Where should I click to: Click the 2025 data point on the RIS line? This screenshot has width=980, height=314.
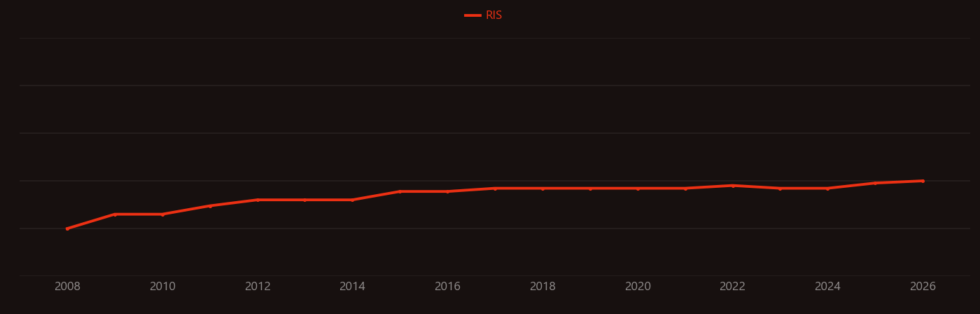pyautogui.click(x=875, y=183)
